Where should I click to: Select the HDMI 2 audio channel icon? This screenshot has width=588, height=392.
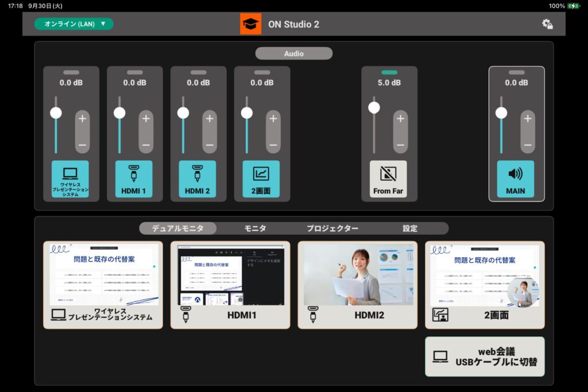[x=198, y=179]
